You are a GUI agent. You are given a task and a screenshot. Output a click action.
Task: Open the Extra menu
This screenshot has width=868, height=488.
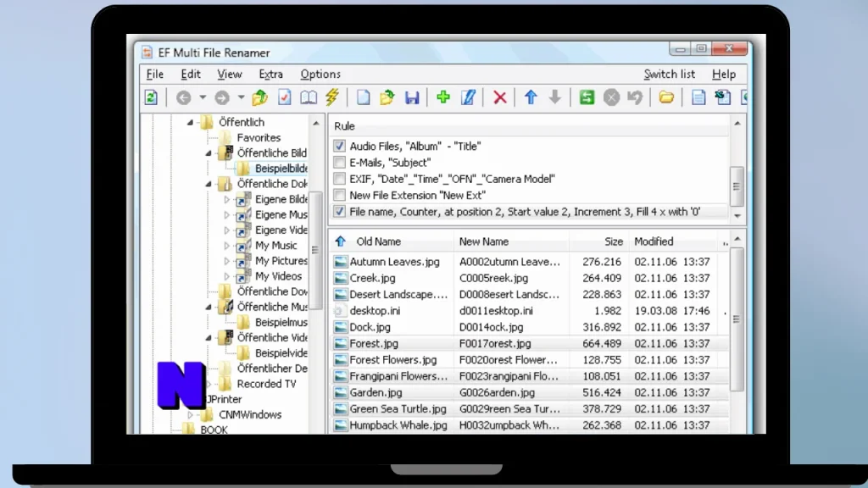(x=270, y=75)
